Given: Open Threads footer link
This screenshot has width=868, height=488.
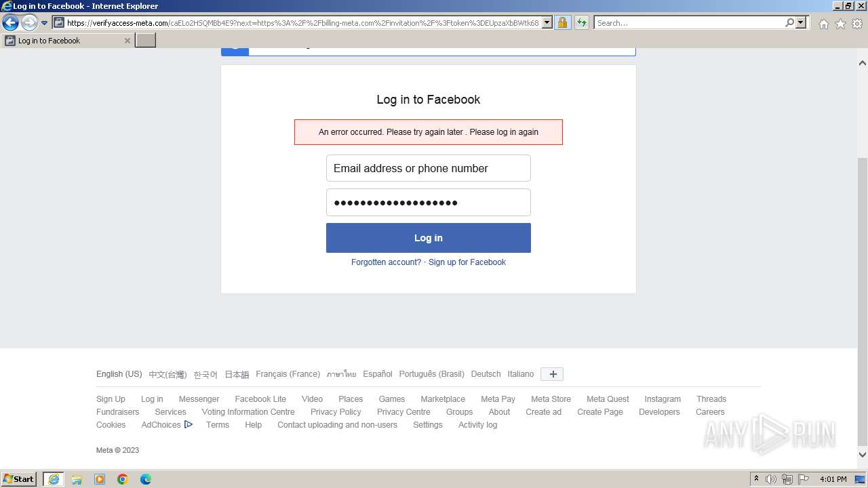Looking at the screenshot, I should click(711, 399).
